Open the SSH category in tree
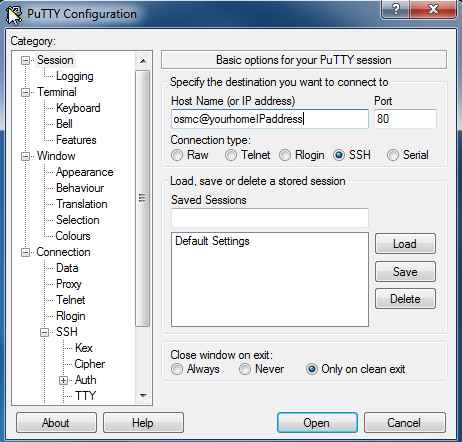462x442 pixels. 67,332
